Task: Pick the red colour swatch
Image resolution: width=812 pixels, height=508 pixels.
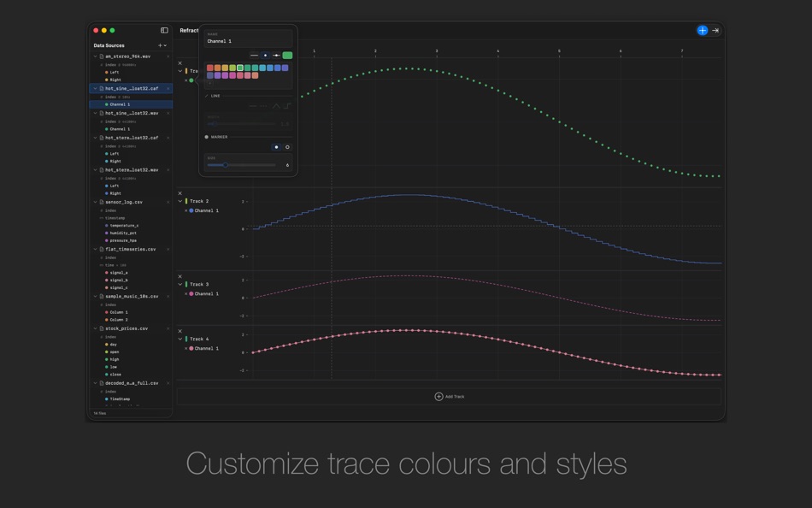Action: tap(209, 68)
